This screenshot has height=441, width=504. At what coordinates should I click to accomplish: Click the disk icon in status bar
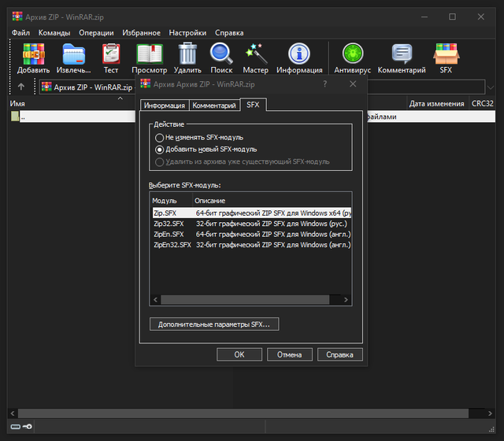click(16, 427)
